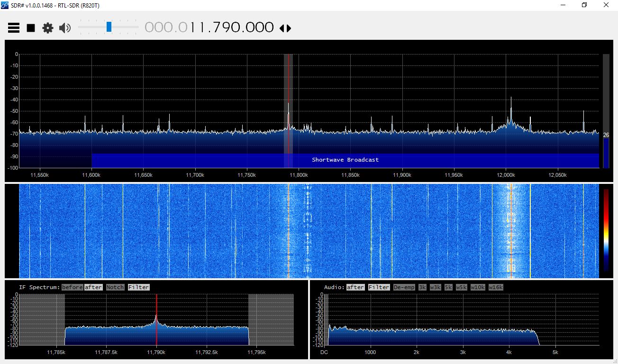Stop the radio with the stop button
The width and height of the screenshot is (618, 364).
pyautogui.click(x=31, y=28)
